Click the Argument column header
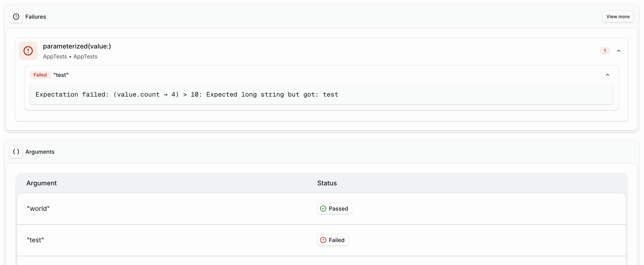This screenshot has height=265, width=644. [42, 183]
